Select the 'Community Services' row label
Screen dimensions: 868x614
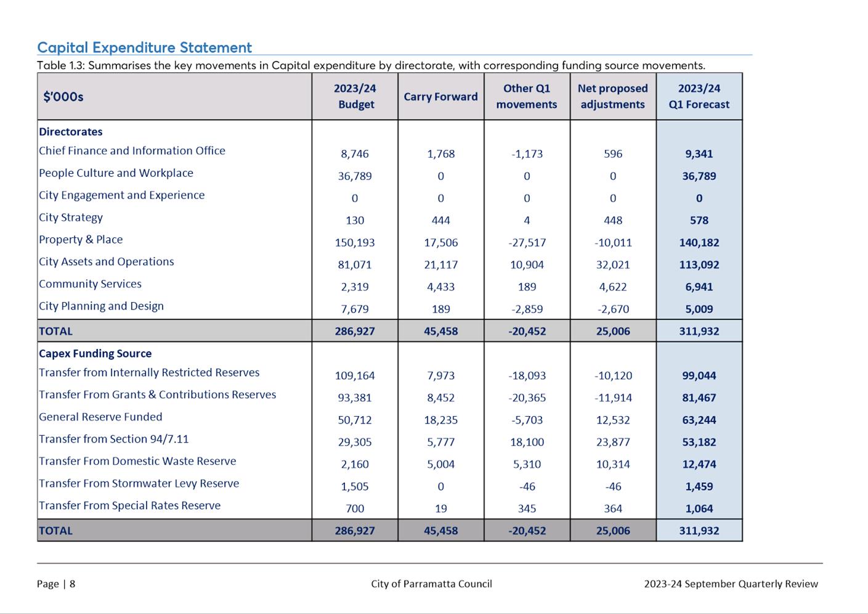pyautogui.click(x=90, y=284)
